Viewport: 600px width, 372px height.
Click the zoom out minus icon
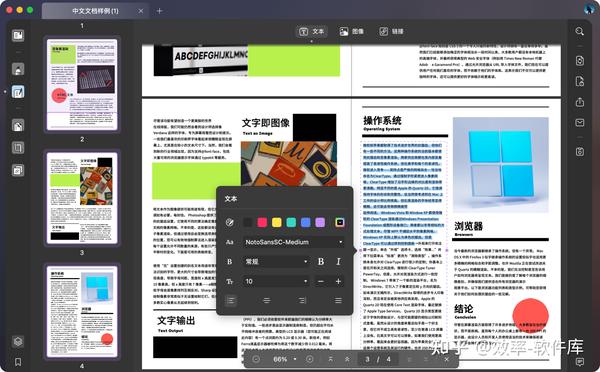(256, 359)
